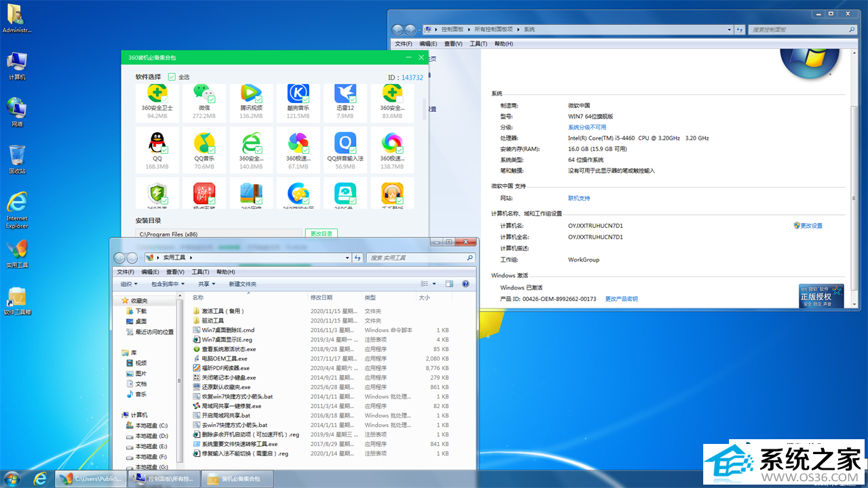Expand the Control Panel address bar dropdown

(730, 30)
